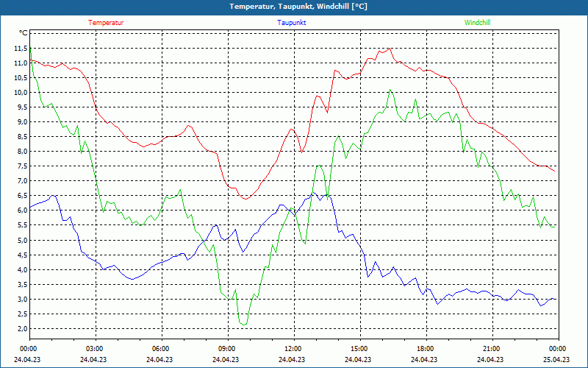Click the 03:00 time axis label
The image size is (588, 368).
96,349
